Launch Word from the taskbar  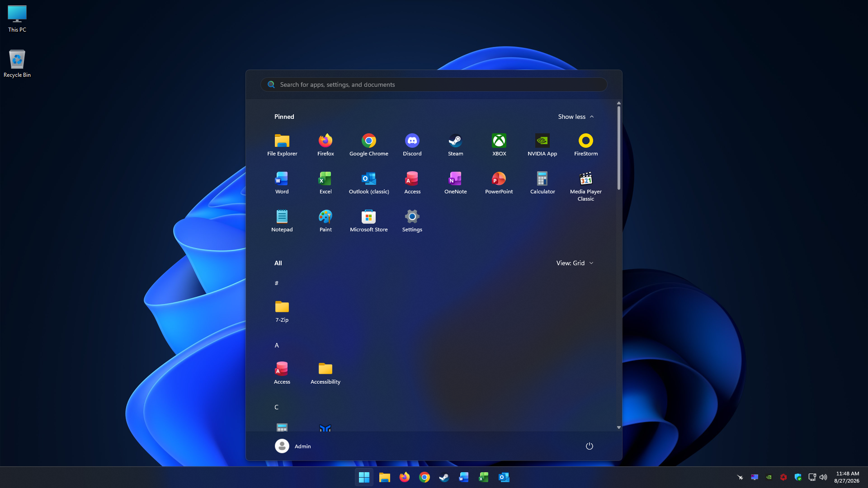[x=464, y=477]
